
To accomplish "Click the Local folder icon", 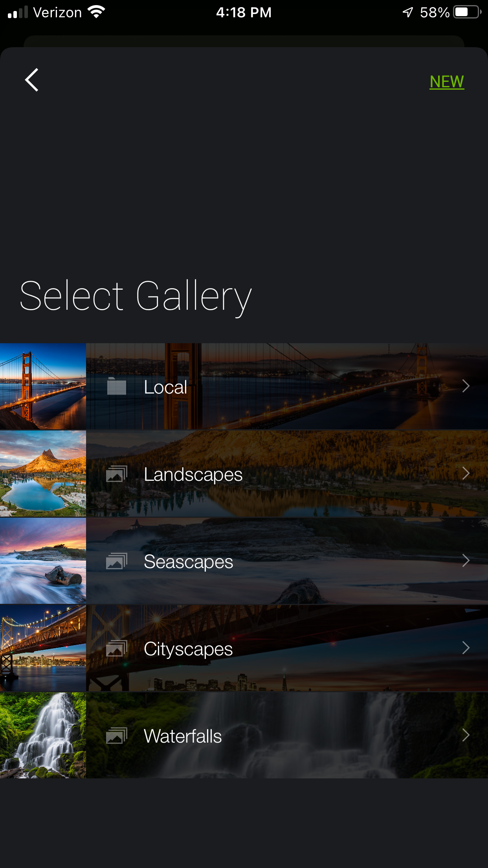I will 117,386.
